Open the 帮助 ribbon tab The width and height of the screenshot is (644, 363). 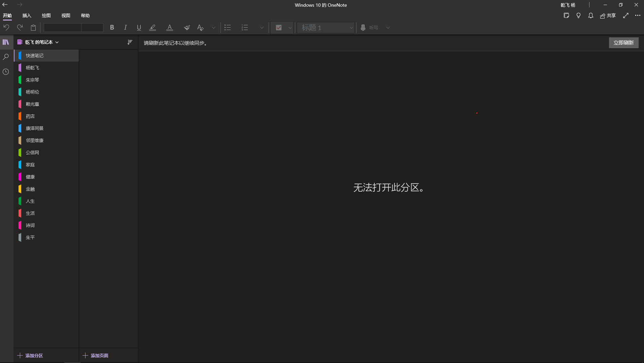86,15
